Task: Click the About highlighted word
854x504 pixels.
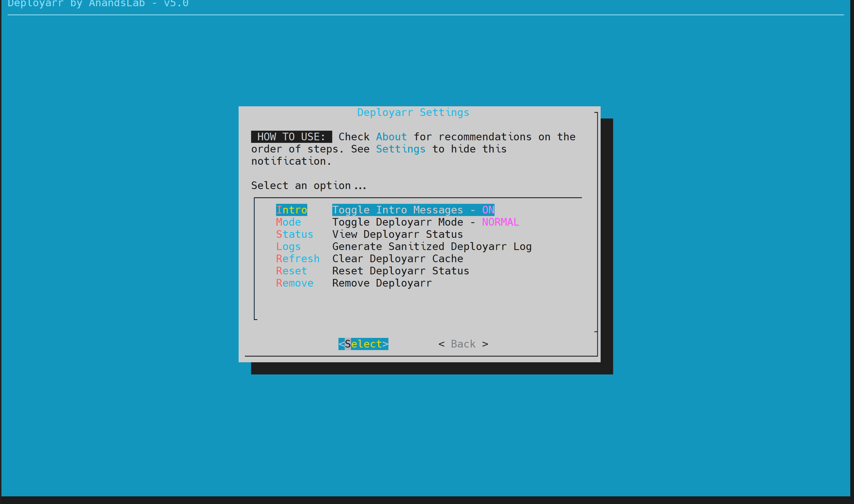Action: tap(391, 137)
